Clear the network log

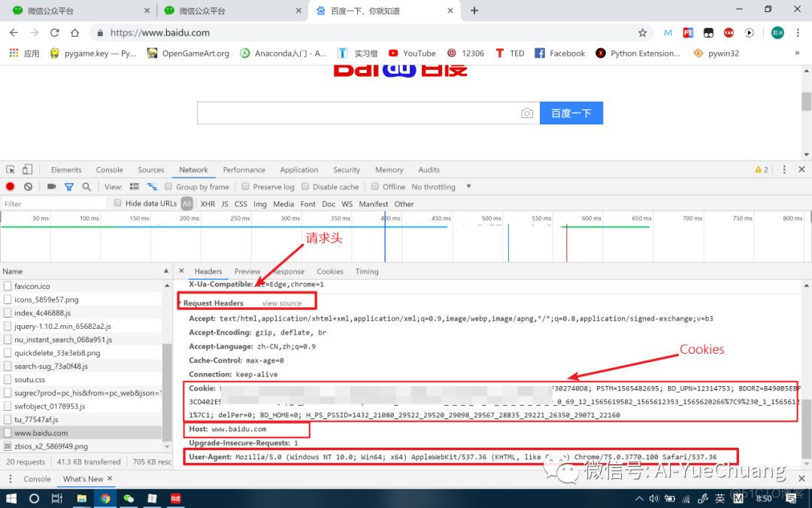point(28,187)
